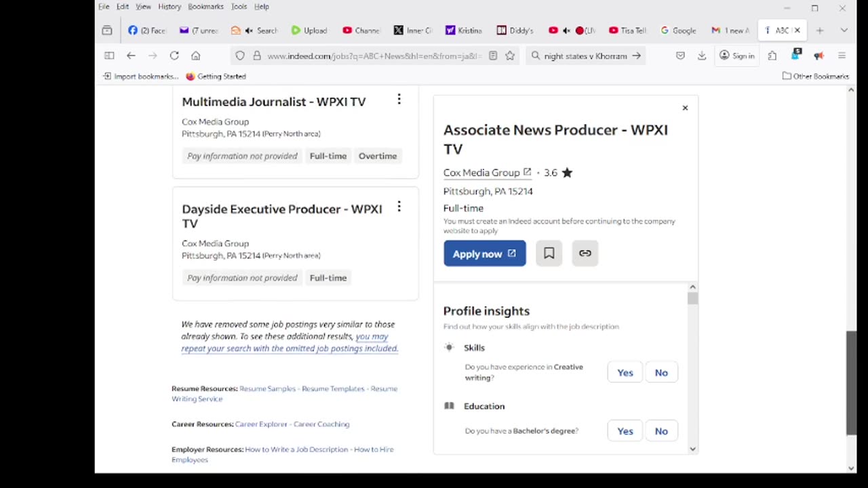Open the Other Bookmarks folder

[x=815, y=77]
